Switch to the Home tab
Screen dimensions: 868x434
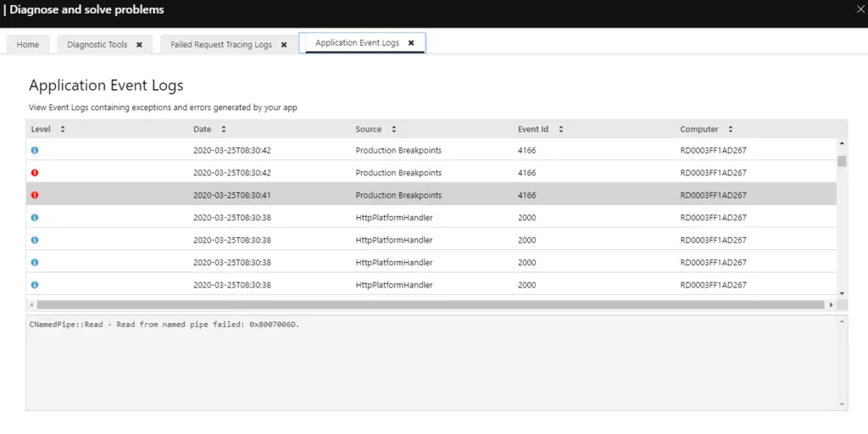[x=28, y=44]
